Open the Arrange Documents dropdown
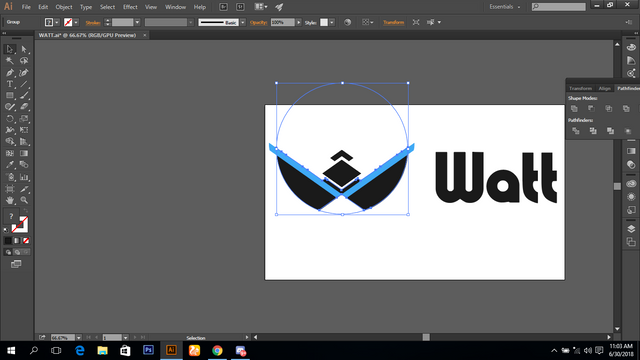Screen dimensions: 640x360 (x=261, y=7)
